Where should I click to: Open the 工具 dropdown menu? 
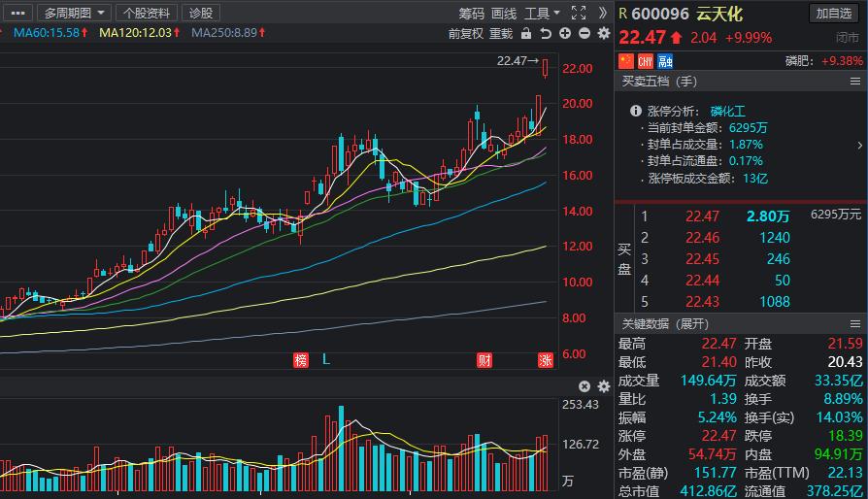(542, 13)
